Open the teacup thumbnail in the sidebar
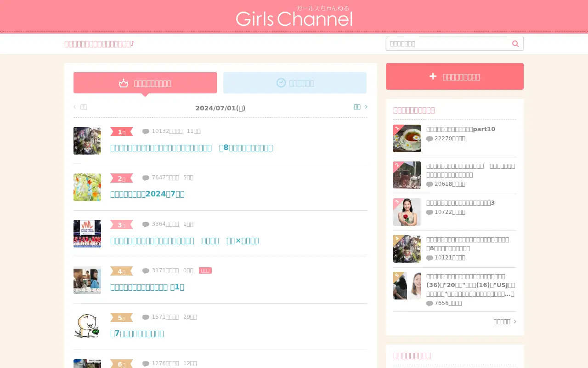 [x=407, y=138]
